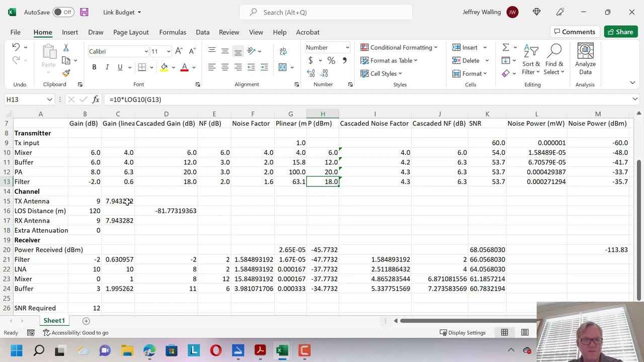Toggle Top Align alignment
This screenshot has height=362, width=644.
point(212,51)
